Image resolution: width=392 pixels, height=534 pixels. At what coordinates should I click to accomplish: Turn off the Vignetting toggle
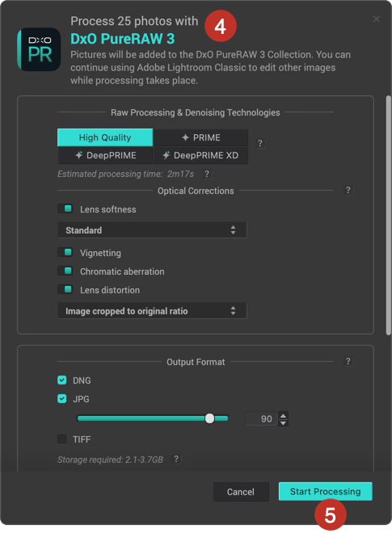pyautogui.click(x=65, y=252)
